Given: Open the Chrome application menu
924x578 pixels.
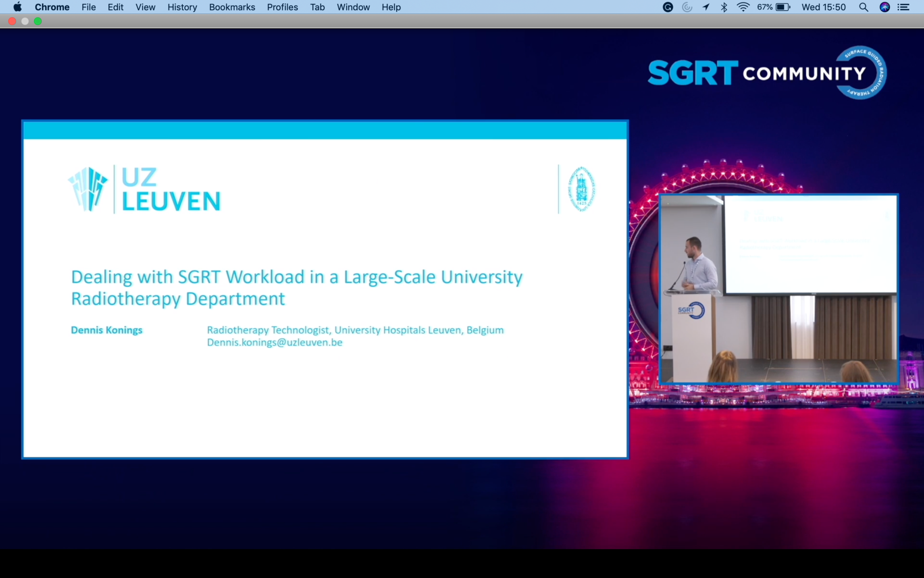Looking at the screenshot, I should [x=52, y=7].
